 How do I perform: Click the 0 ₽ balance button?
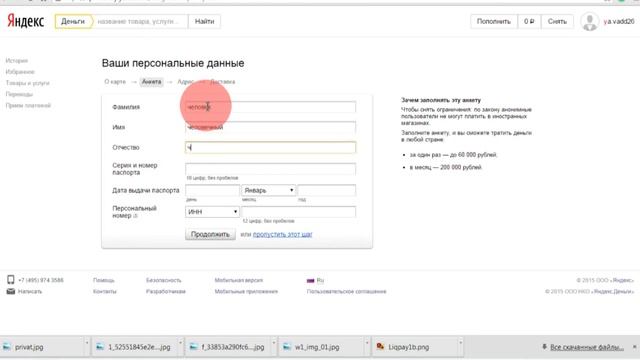[529, 21]
